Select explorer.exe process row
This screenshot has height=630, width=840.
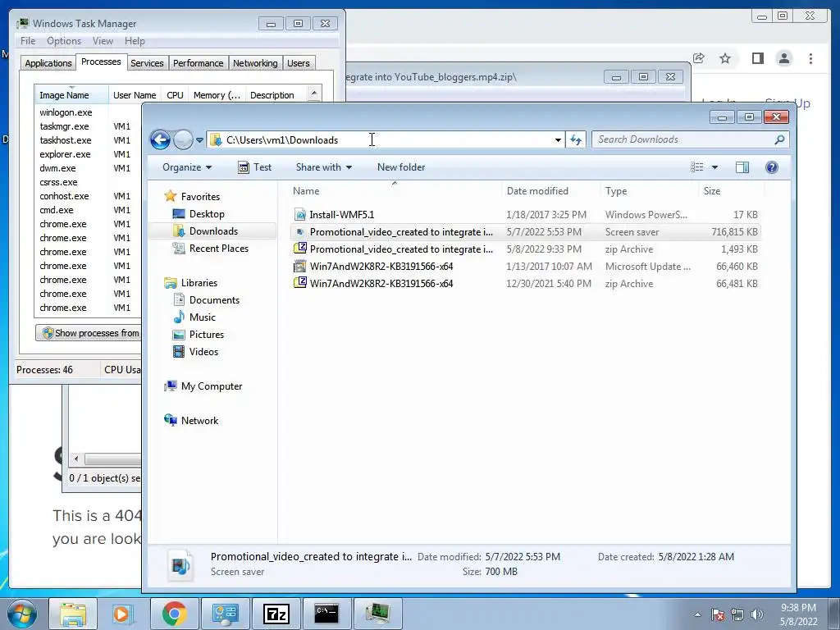click(89, 154)
